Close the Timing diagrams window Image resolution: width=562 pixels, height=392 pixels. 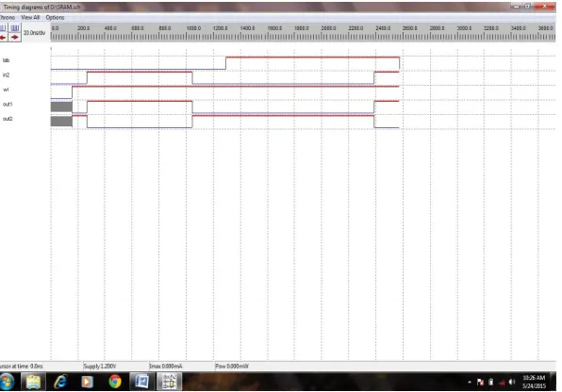tap(544, 6)
